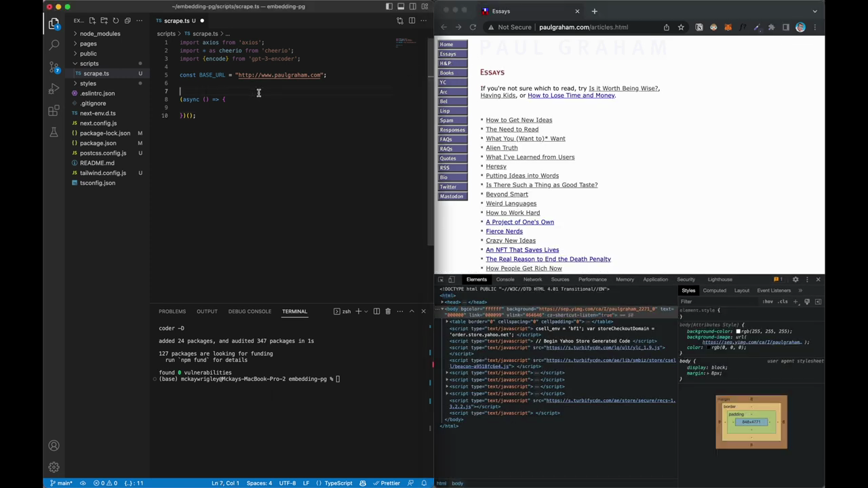Open the Network tab in DevTools

pyautogui.click(x=532, y=279)
